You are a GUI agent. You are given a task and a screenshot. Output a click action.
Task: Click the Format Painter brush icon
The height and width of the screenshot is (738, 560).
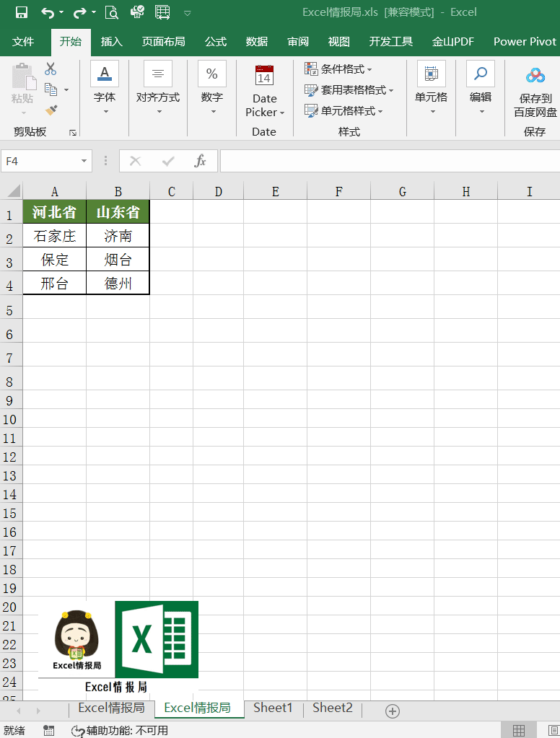click(51, 110)
